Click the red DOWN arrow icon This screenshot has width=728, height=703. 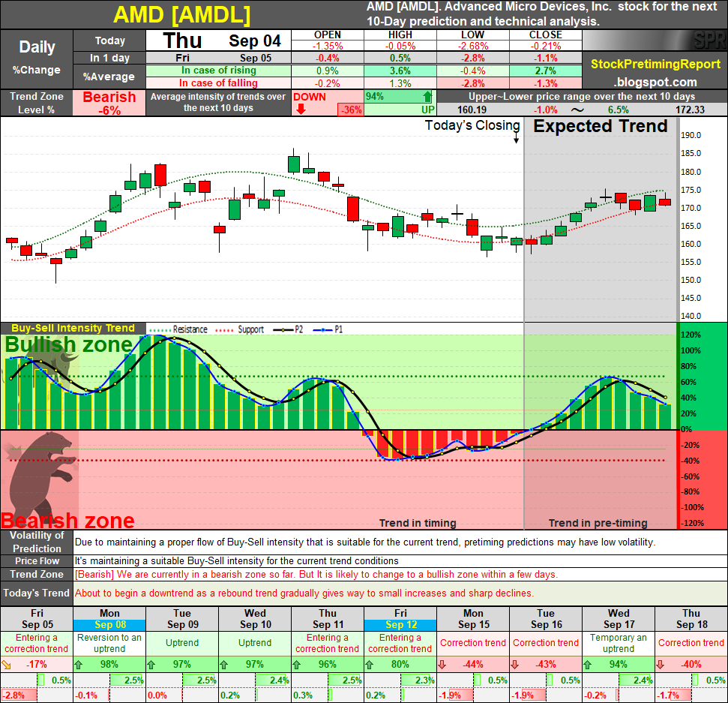click(x=301, y=110)
